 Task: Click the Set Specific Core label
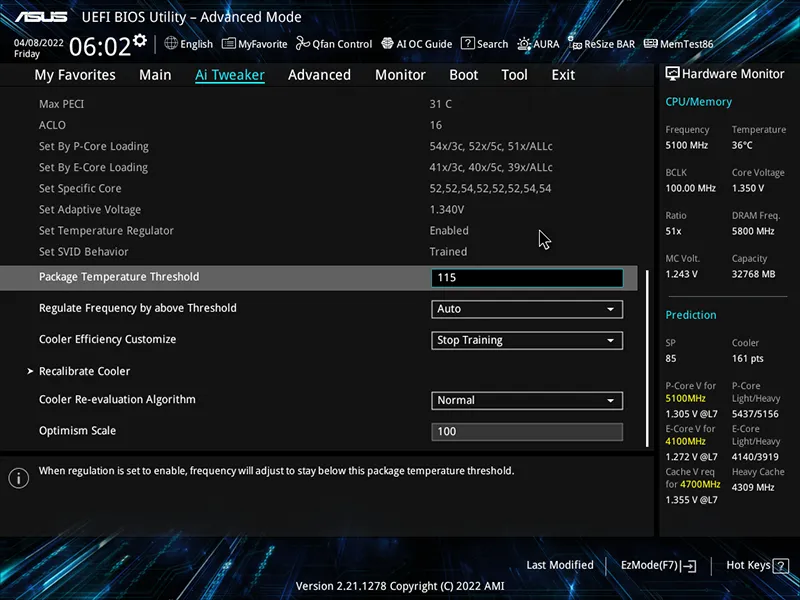(80, 189)
